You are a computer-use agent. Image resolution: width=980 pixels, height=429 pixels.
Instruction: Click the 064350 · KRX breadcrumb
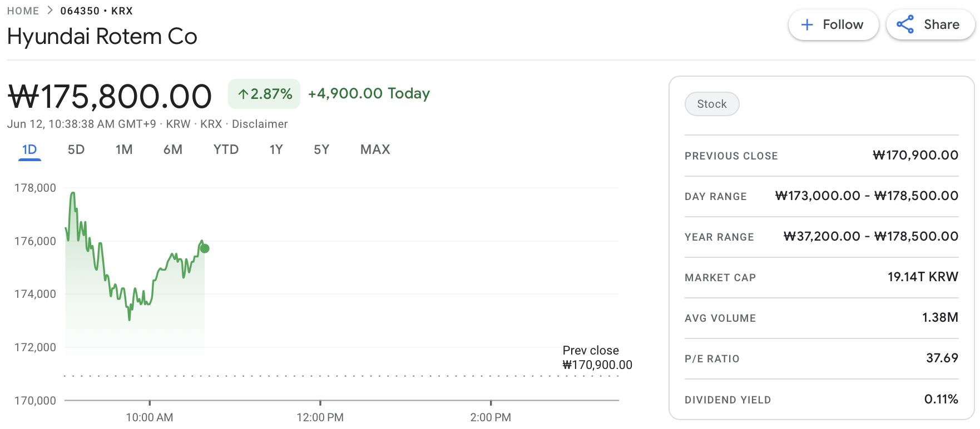pos(96,11)
